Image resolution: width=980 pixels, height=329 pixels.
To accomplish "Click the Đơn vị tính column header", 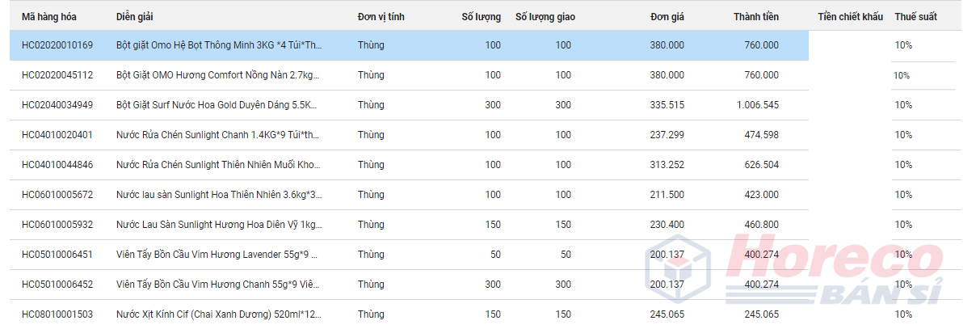I will coord(381,17).
